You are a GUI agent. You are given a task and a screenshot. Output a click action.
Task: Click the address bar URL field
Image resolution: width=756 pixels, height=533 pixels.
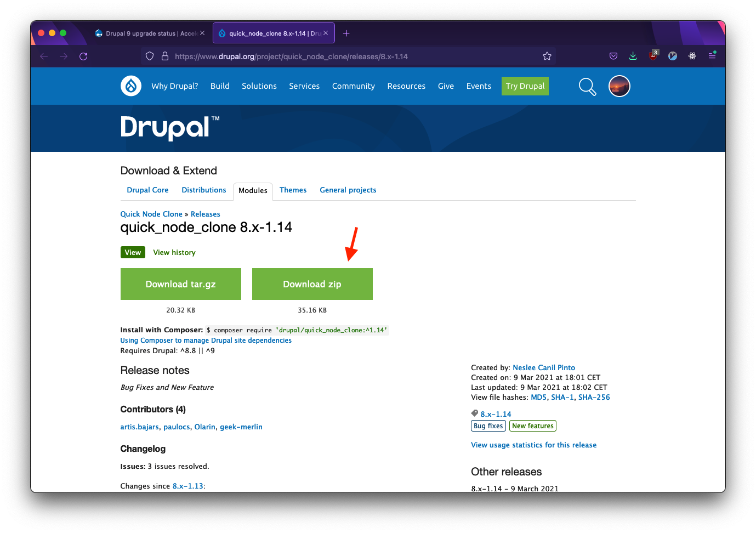coord(349,56)
